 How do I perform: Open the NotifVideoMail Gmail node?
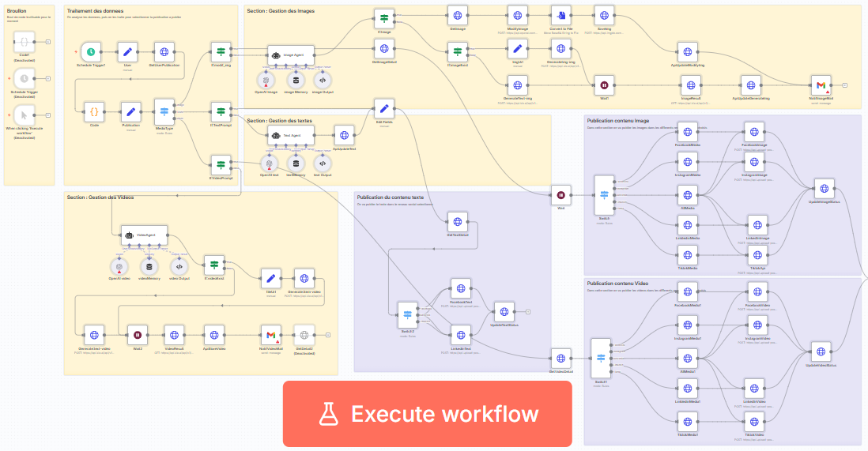(x=271, y=335)
